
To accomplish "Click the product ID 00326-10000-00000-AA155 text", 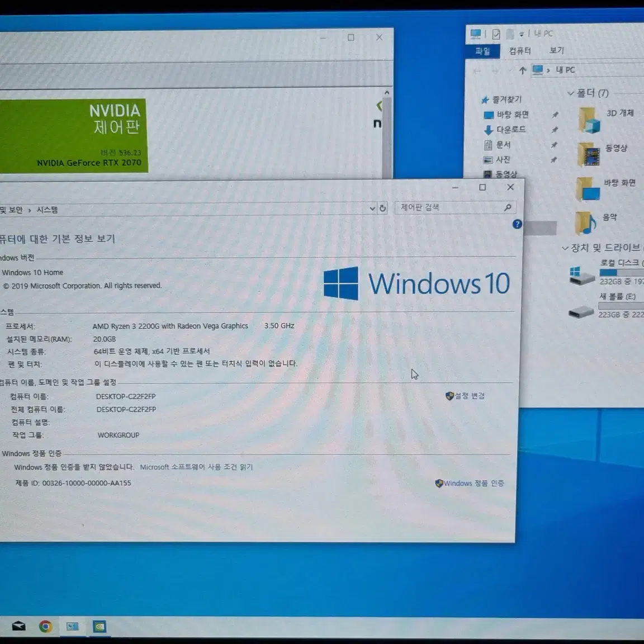I will [87, 483].
